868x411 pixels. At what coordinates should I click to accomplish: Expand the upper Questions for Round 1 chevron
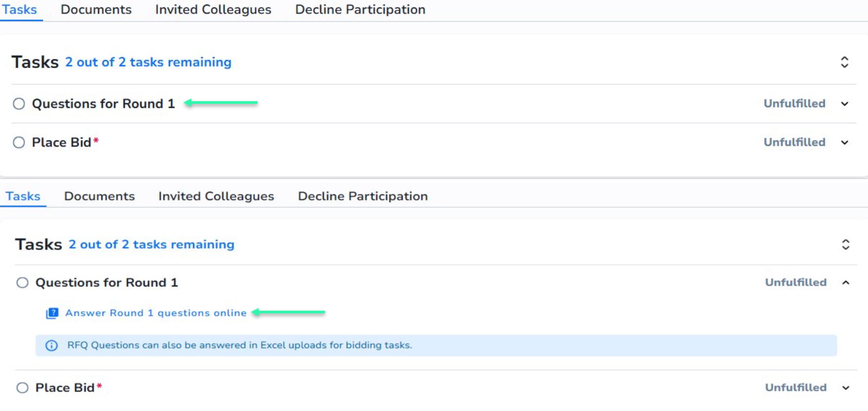(845, 104)
